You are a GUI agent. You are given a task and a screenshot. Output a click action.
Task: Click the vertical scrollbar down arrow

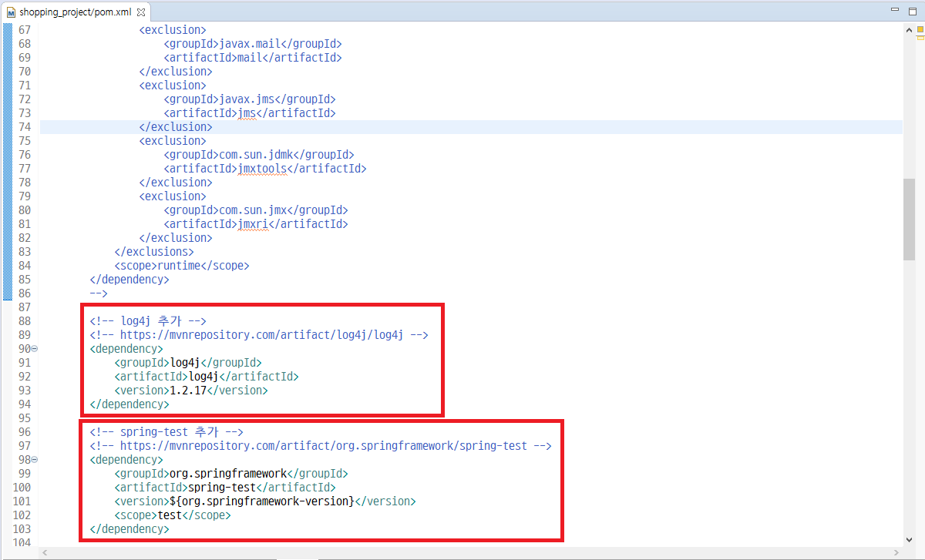click(x=910, y=540)
